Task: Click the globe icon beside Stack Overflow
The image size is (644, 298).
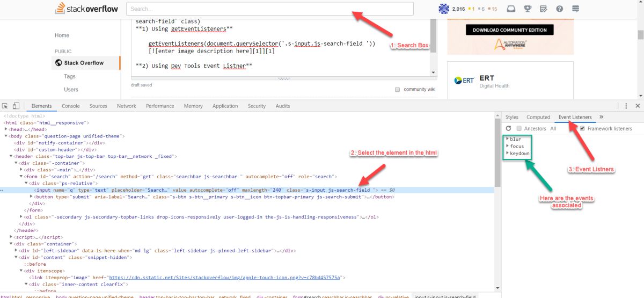Action: coord(58,63)
